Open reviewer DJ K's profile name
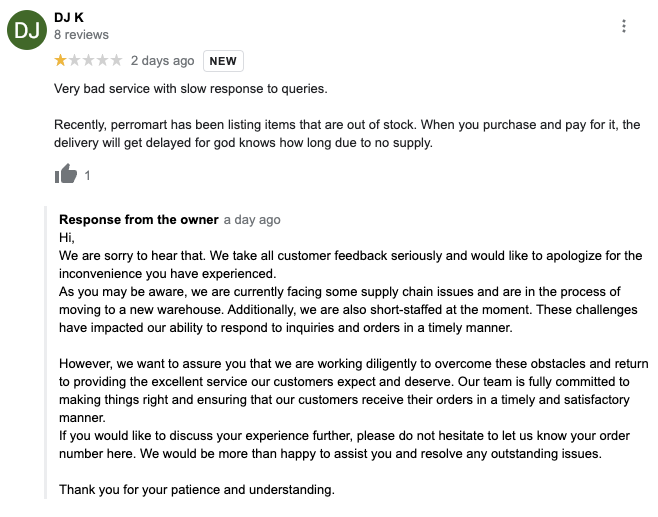 [69, 17]
